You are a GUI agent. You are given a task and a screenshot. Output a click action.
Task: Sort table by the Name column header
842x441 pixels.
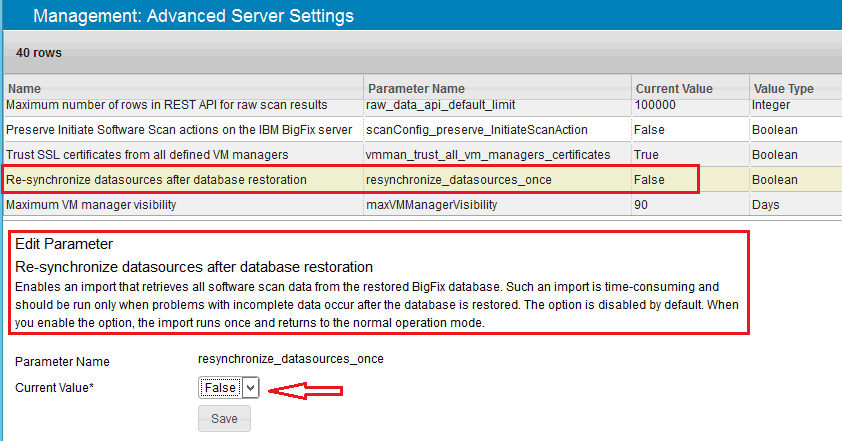coord(24,88)
